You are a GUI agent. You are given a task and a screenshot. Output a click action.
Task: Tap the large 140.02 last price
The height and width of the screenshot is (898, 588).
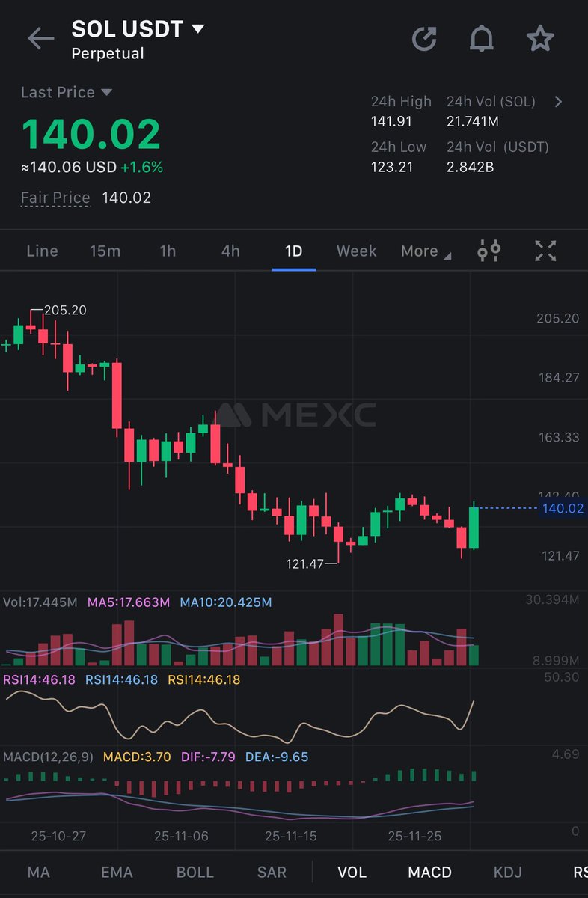[x=91, y=135]
